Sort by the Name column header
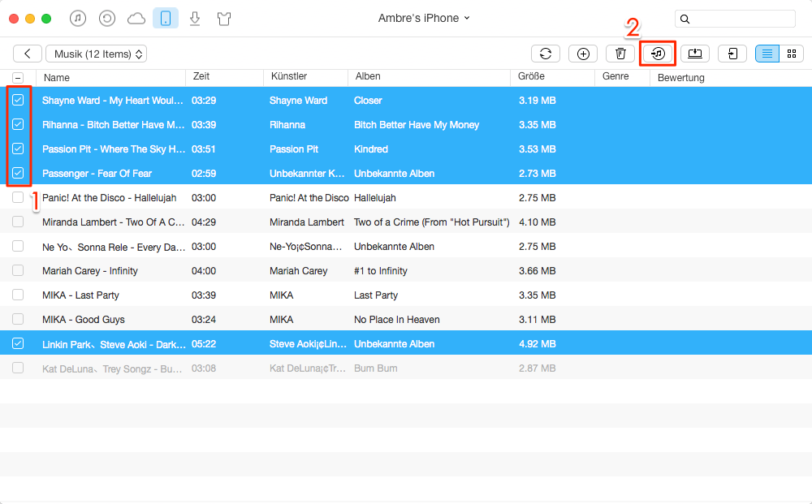812x504 pixels. (x=57, y=78)
